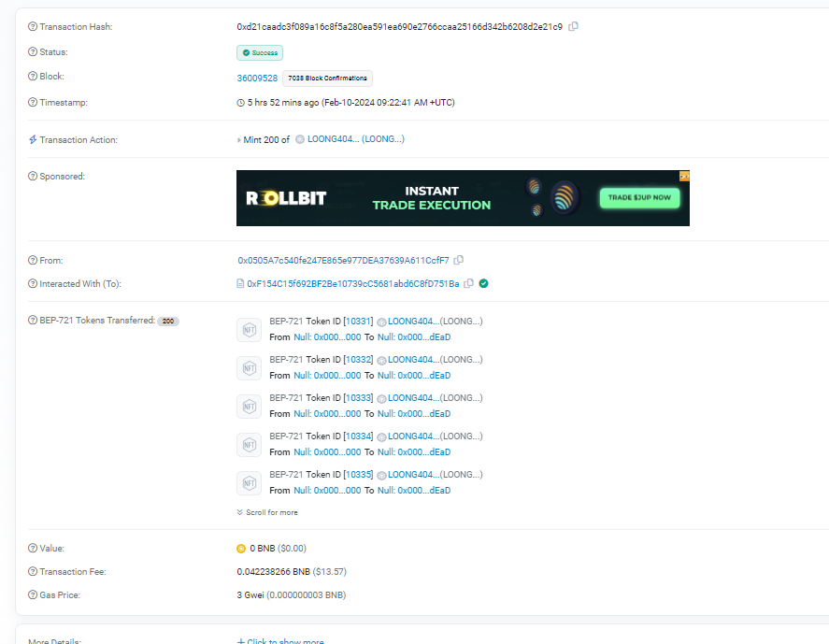This screenshot has height=644, width=829.
Task: Open Token ID 10332 link
Action: 359,360
